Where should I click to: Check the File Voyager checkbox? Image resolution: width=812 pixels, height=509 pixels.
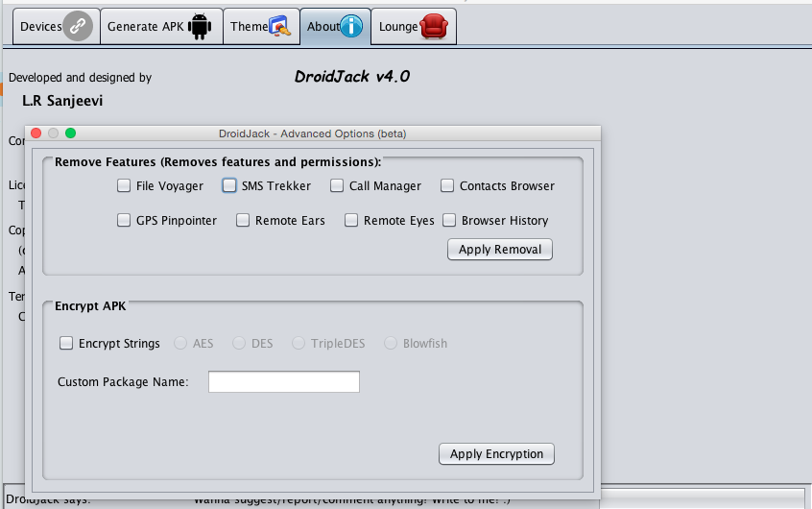(124, 185)
